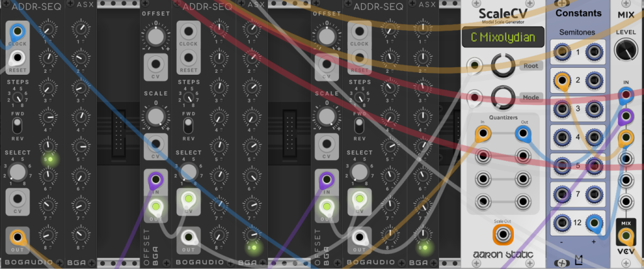
Task: Click the Mode label button on ScaleCV
Action: 531,97
